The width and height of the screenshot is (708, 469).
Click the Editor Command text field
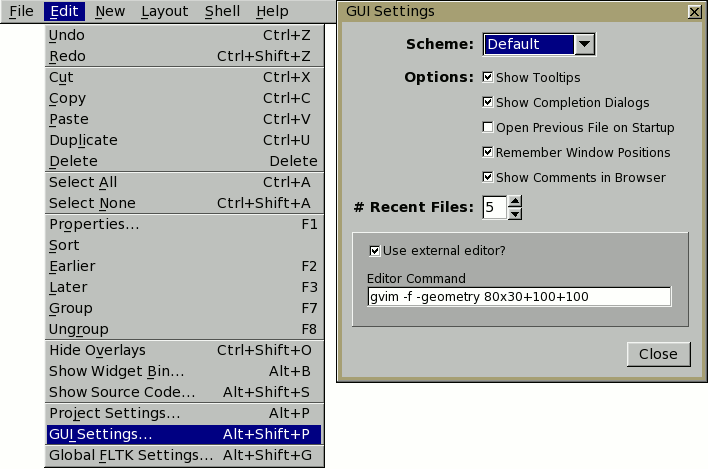pyautogui.click(x=518, y=297)
